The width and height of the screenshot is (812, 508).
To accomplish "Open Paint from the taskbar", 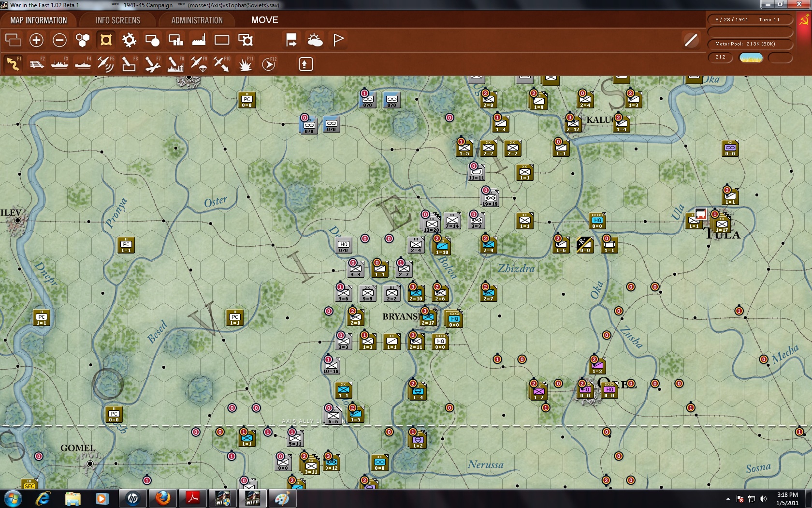I will coord(282,498).
